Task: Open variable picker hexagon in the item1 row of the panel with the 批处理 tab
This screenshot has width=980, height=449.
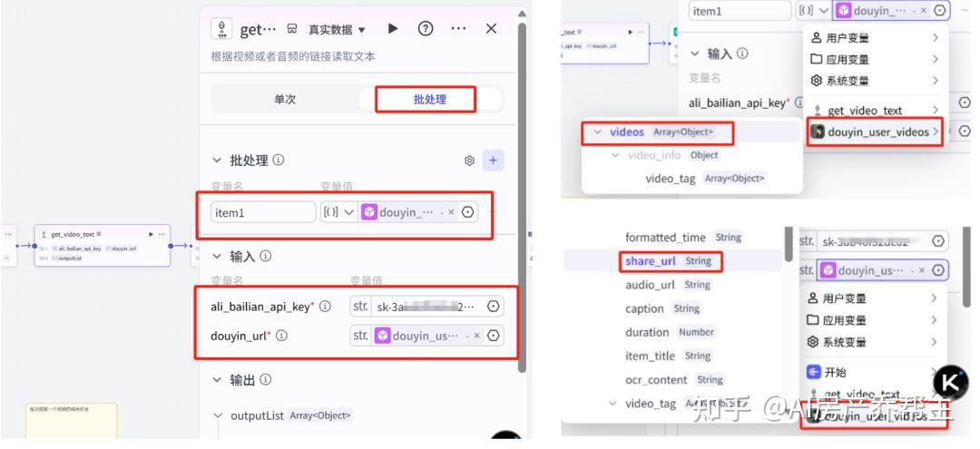Action: [x=467, y=212]
